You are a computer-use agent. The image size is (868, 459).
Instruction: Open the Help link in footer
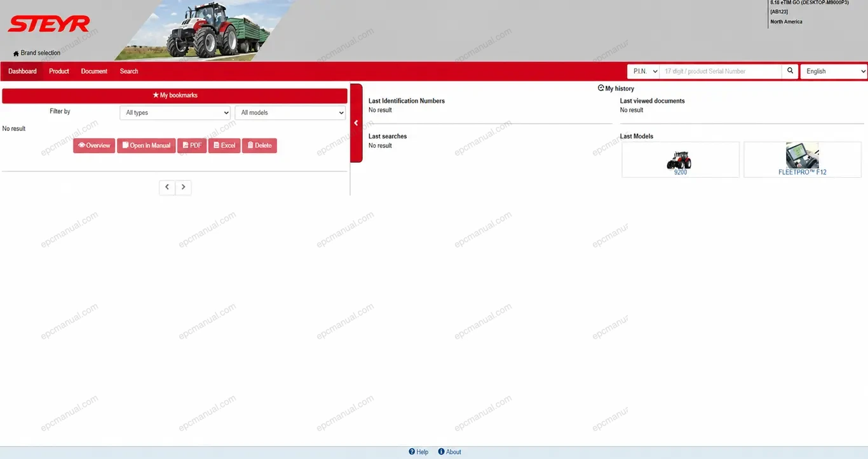[419, 452]
